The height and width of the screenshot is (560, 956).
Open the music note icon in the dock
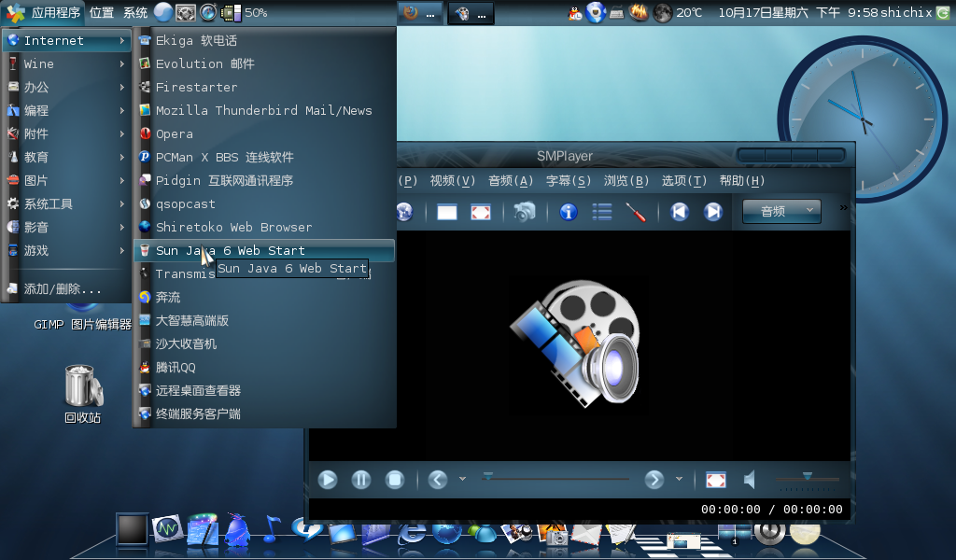point(272,527)
